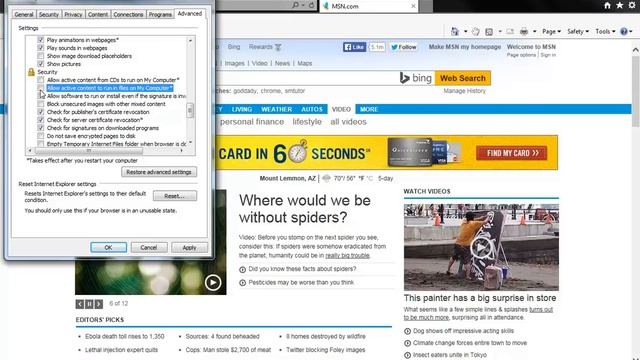The image size is (640, 360).
Task: Click the Reset... button
Action: [175, 196]
